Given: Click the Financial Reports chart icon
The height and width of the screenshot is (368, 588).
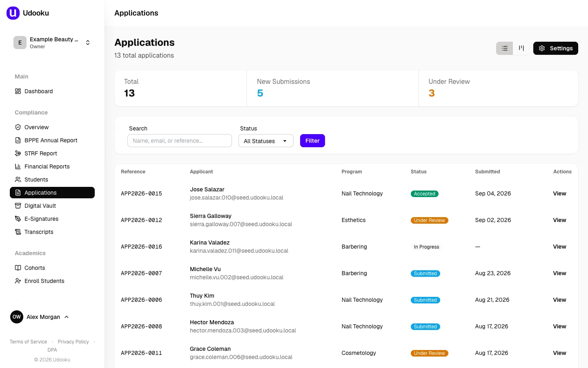Looking at the screenshot, I should (x=18, y=166).
